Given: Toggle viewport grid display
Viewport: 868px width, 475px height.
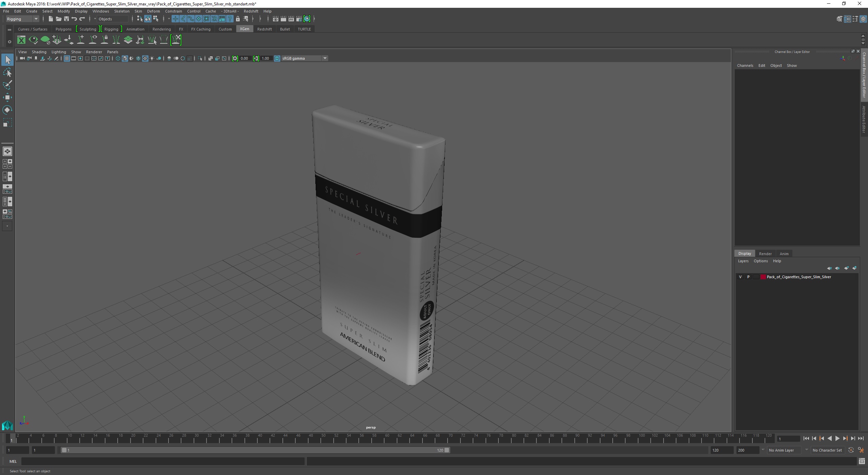Looking at the screenshot, I should point(67,59).
